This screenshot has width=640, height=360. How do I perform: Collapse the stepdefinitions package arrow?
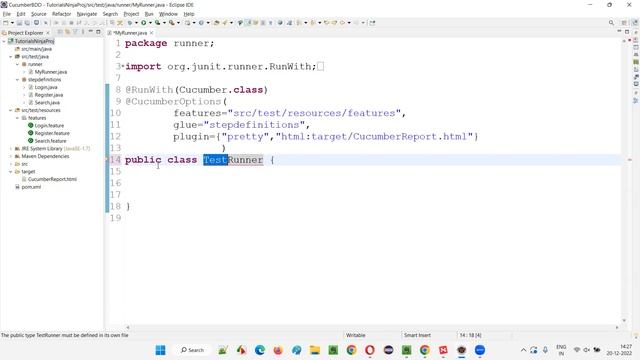(x=17, y=80)
